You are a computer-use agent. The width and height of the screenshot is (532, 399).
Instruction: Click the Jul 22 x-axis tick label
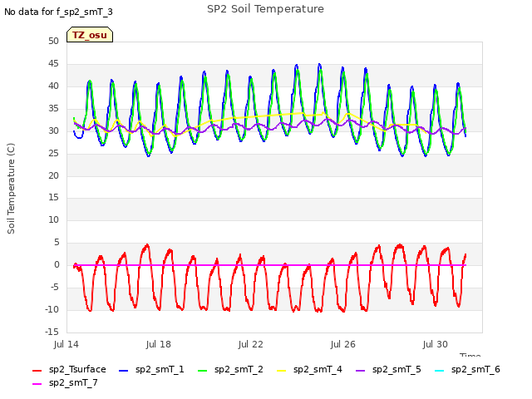pyautogui.click(x=251, y=345)
